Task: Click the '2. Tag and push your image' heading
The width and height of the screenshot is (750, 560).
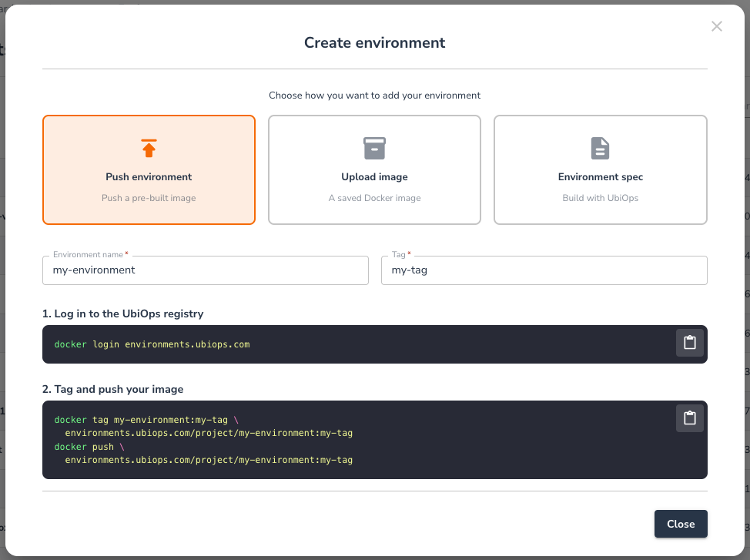Action: [x=113, y=390]
